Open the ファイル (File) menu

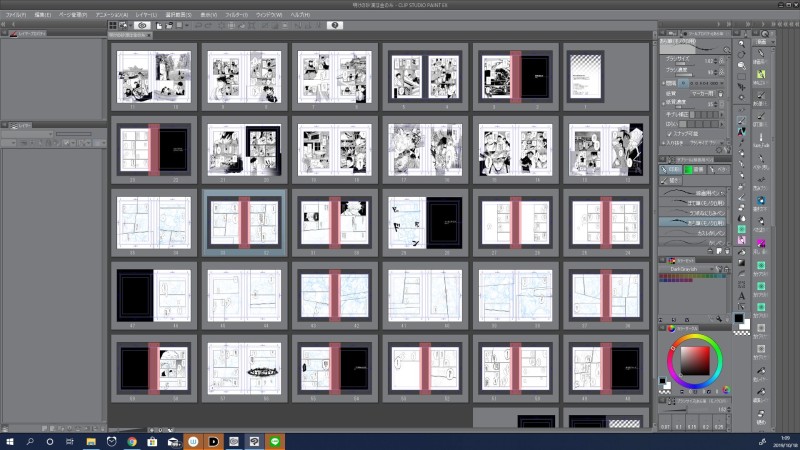point(16,15)
